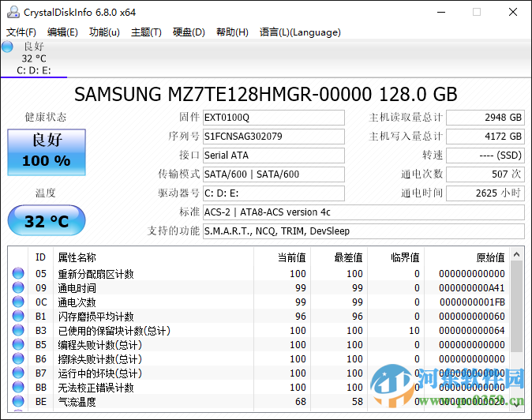Close the CrystalDiskInfo window

[513, 12]
